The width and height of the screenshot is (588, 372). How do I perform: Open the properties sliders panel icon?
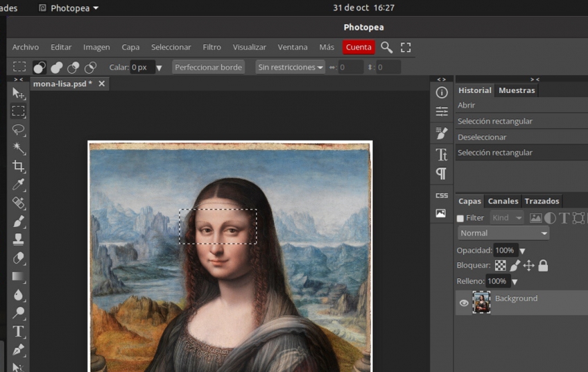coord(442,112)
